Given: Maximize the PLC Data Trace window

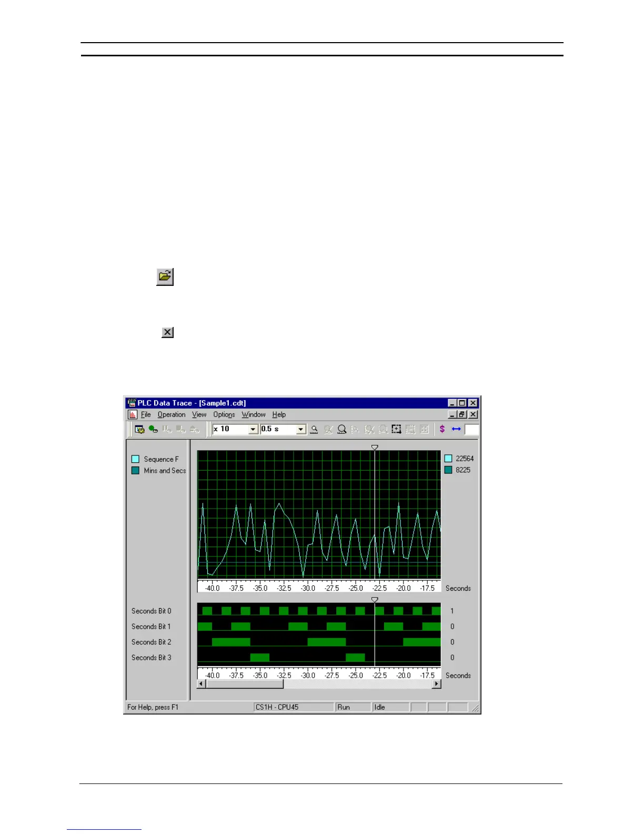Looking at the screenshot, I should pyautogui.click(x=462, y=403).
